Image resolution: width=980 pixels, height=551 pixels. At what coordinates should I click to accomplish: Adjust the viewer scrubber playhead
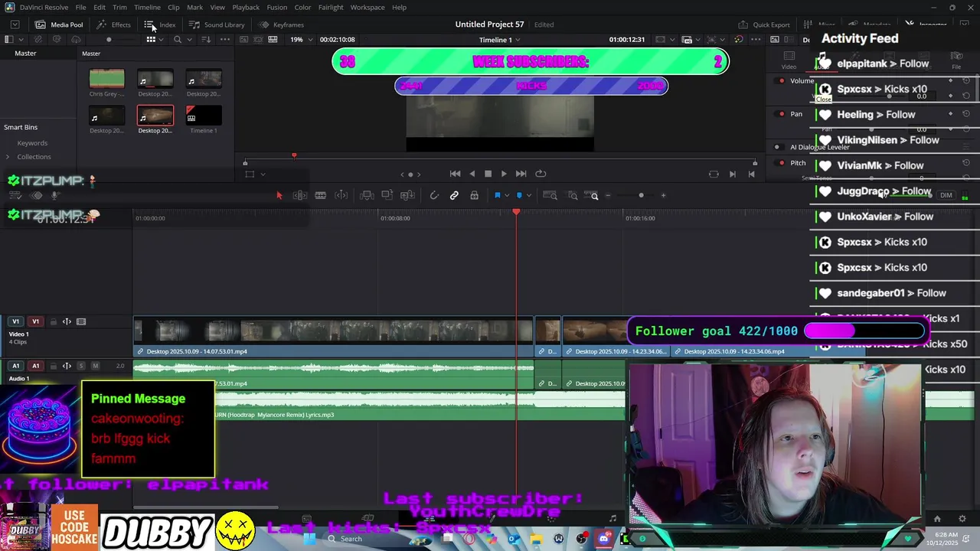coord(294,156)
